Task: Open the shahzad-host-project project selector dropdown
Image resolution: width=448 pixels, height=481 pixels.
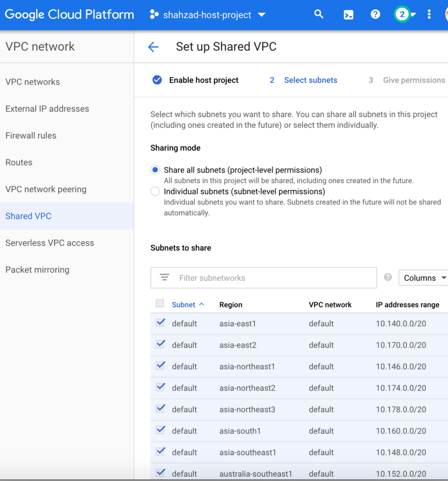Action: click(x=208, y=15)
